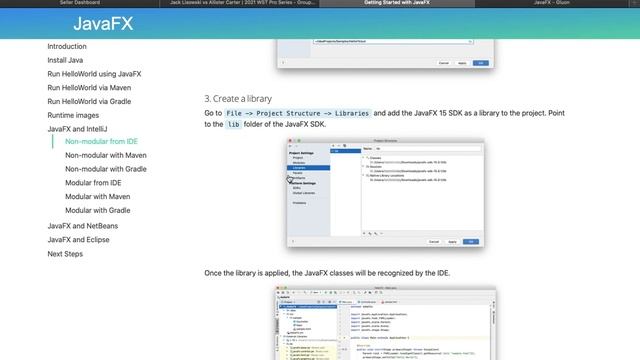Open Non-modular with Gradle subsection
The image size is (640, 360).
106,169
